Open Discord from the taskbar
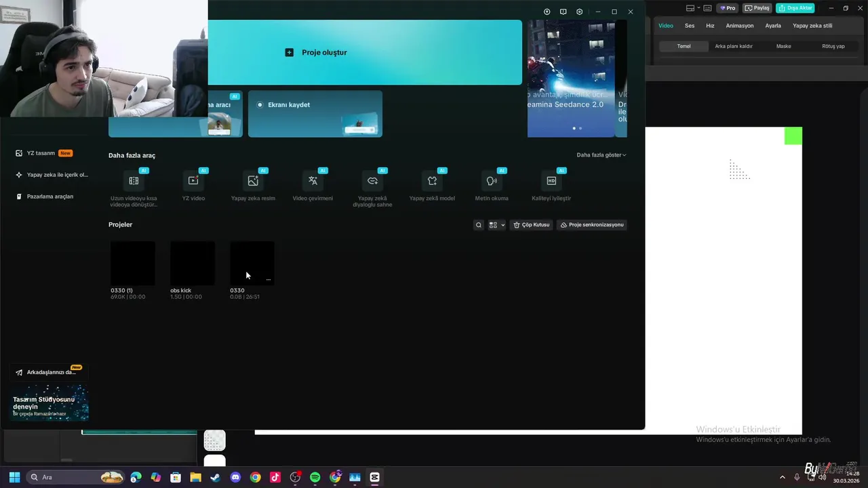The width and height of the screenshot is (868, 488). [235, 477]
